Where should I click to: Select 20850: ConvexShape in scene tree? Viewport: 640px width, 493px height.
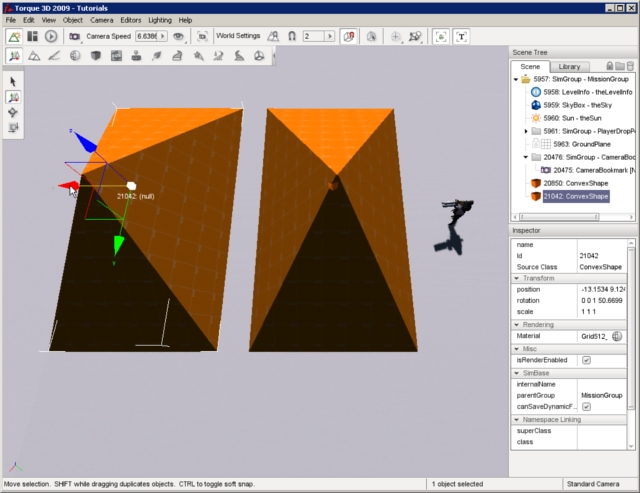click(x=575, y=183)
